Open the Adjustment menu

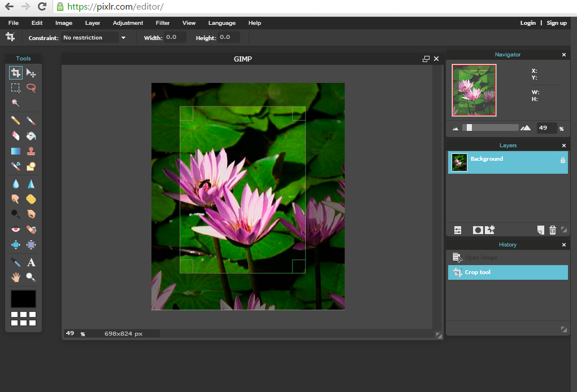coord(128,23)
